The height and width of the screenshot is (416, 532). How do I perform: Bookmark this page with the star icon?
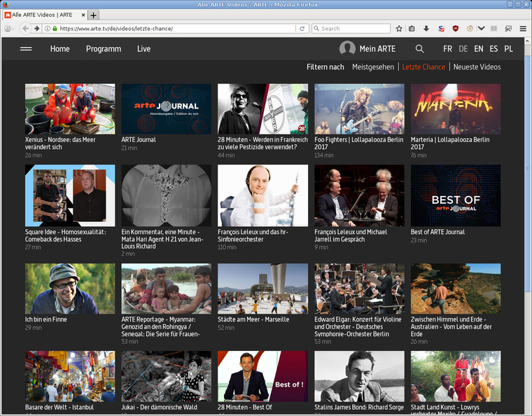click(399, 29)
